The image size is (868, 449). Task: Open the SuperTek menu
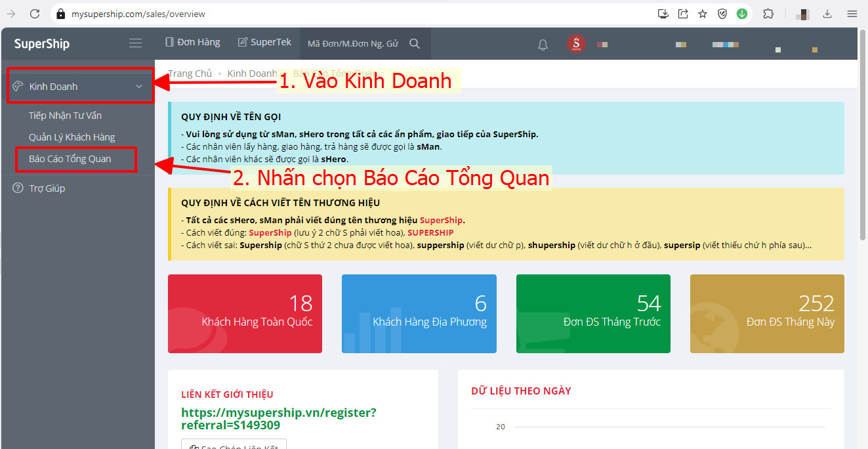pos(264,42)
